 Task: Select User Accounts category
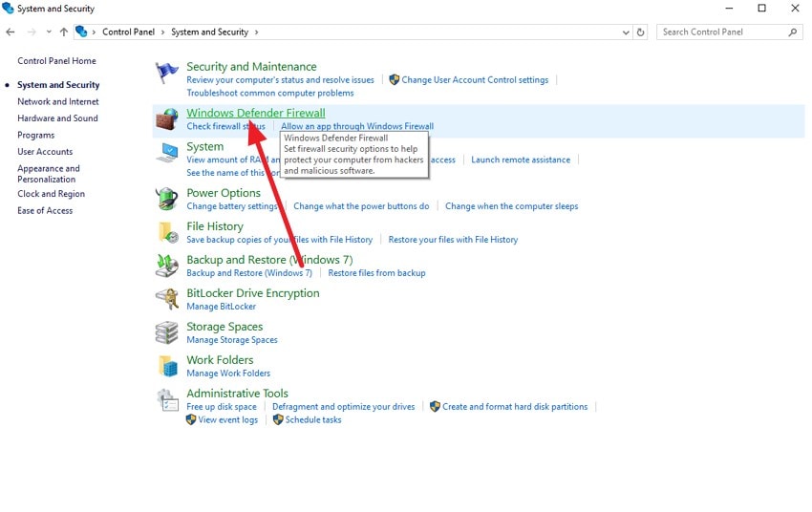tap(45, 152)
